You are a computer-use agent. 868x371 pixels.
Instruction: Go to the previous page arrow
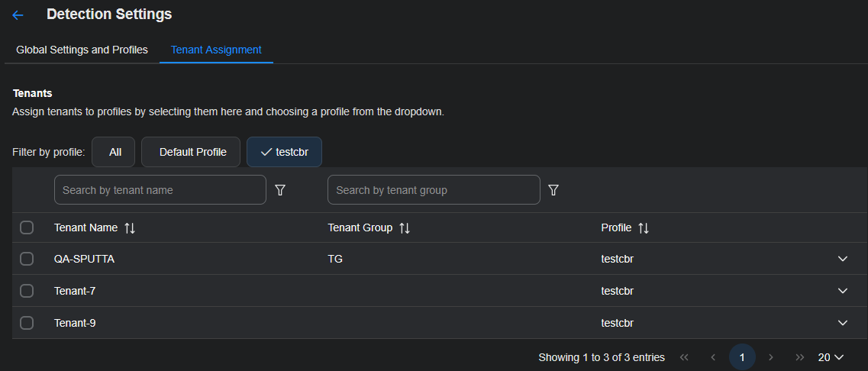[713, 357]
